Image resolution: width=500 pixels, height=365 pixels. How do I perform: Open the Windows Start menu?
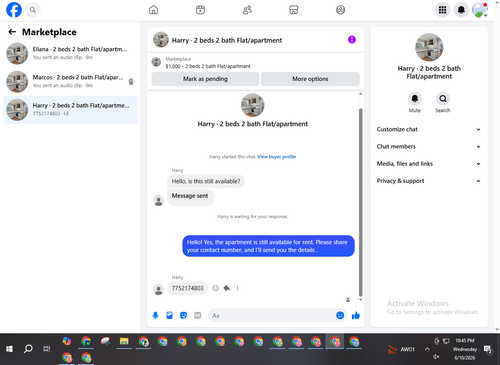9,349
